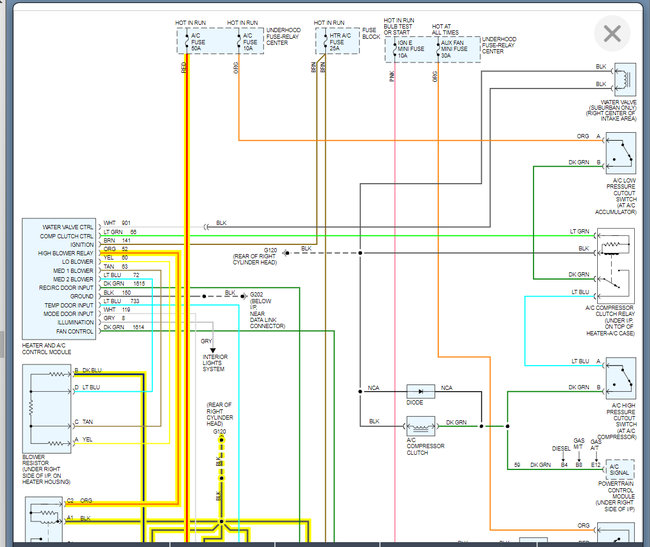The image size is (650, 547).
Task: Click the 'MED 2 BLOWER' pin label
Action: tap(73, 279)
